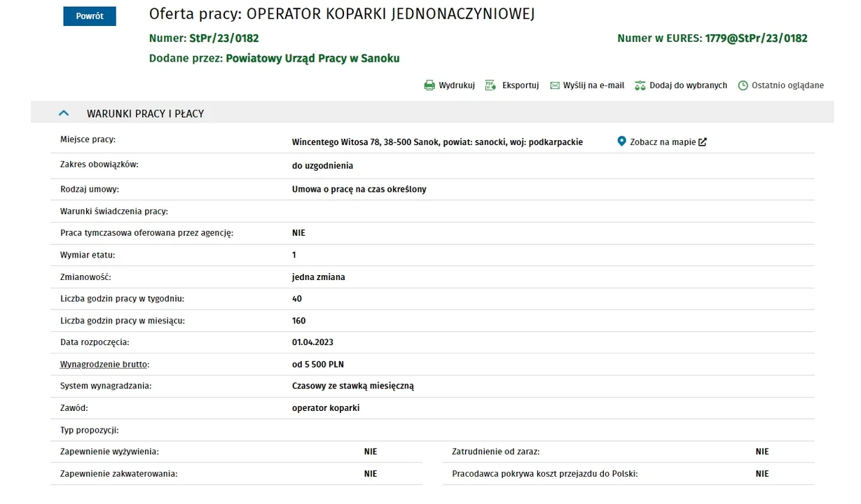Click the Wynagrodzenie brutto underlined label
The width and height of the screenshot is (861, 504).
click(105, 365)
